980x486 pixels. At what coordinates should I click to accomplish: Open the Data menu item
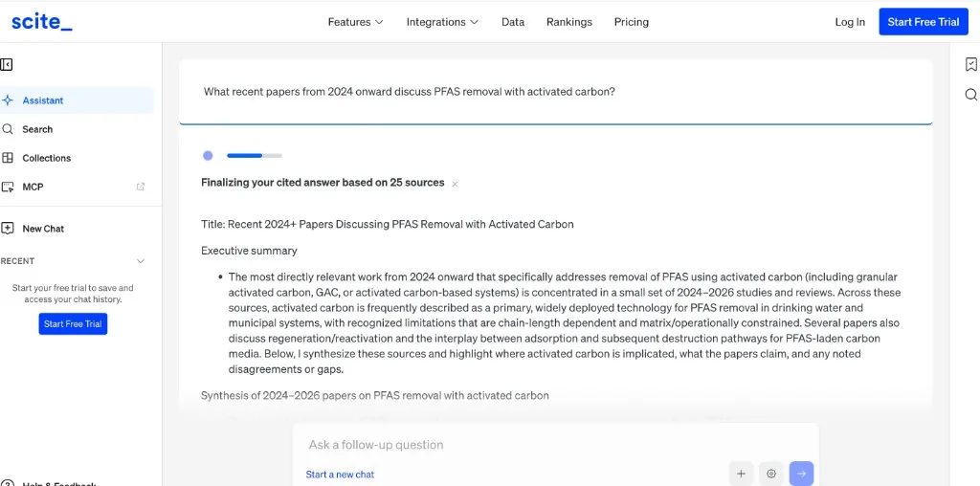pos(513,22)
